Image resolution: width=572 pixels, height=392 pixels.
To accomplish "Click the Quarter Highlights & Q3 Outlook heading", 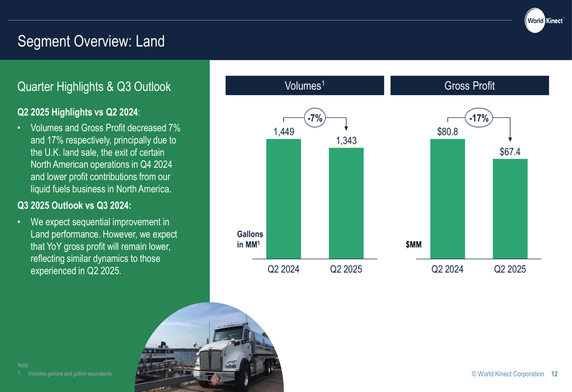I will pos(94,87).
